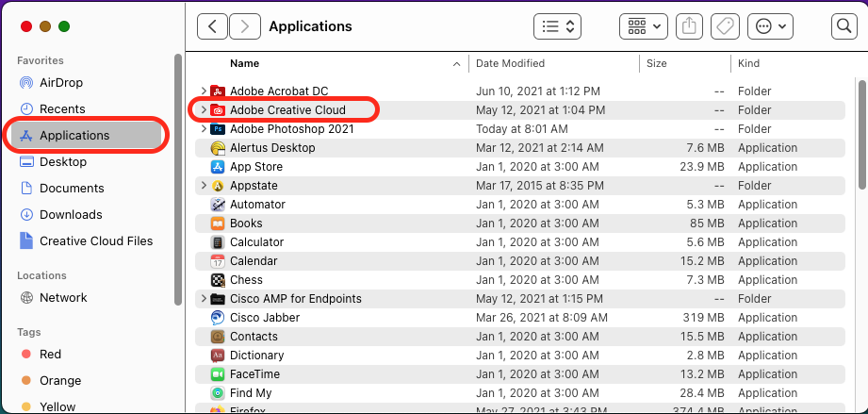Screen dimensions: 868x414
Task: Click the file list vertical scrollbar
Action: tap(862, 135)
